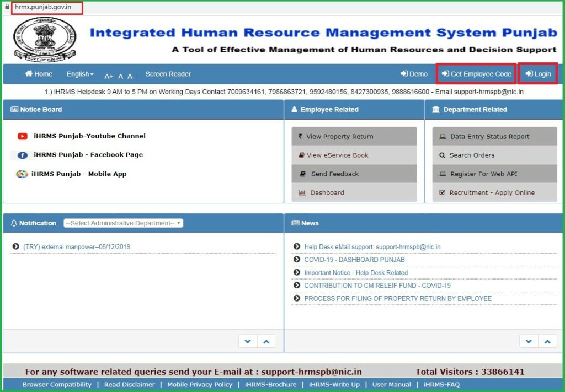
Task: Open COVID-19 - DASHBOARD PUNJAB news
Action: pos(354,260)
